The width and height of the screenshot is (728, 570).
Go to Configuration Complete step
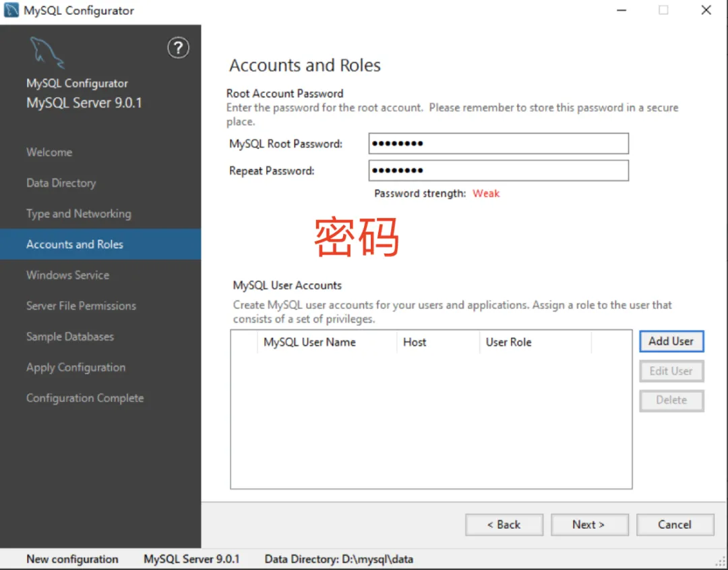pos(85,398)
